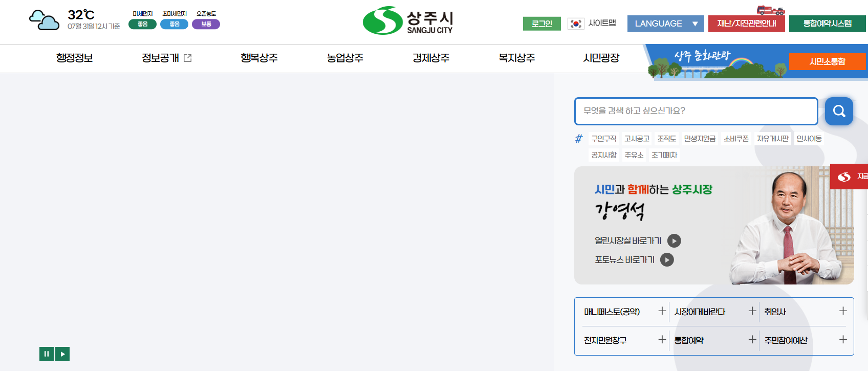Screen dimensions: 868x373
Task: Select 조직도 keyword tag
Action: (x=667, y=139)
